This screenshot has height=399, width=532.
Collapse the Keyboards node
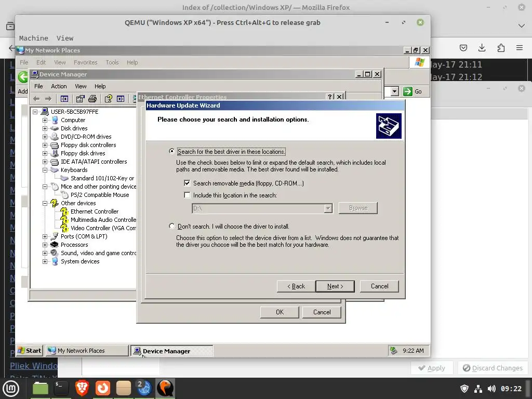[x=45, y=170]
